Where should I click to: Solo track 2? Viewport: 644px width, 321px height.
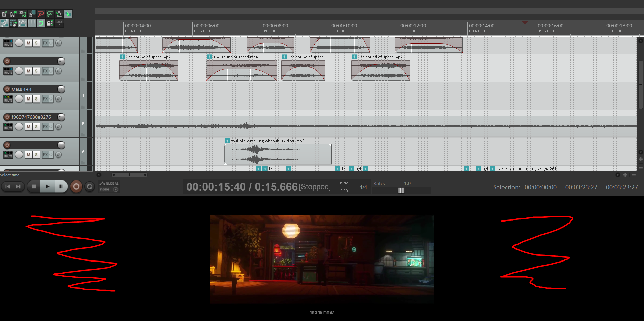coord(36,43)
